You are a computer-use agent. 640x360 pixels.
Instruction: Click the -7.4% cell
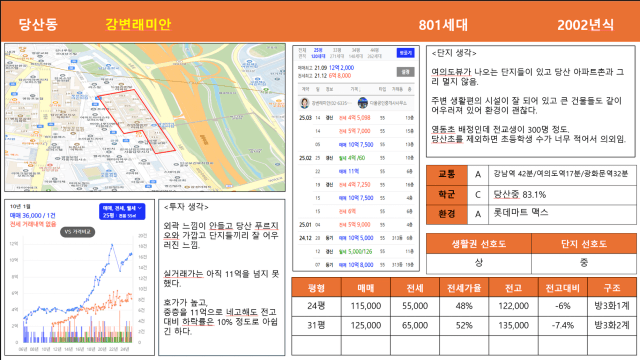coord(562,326)
